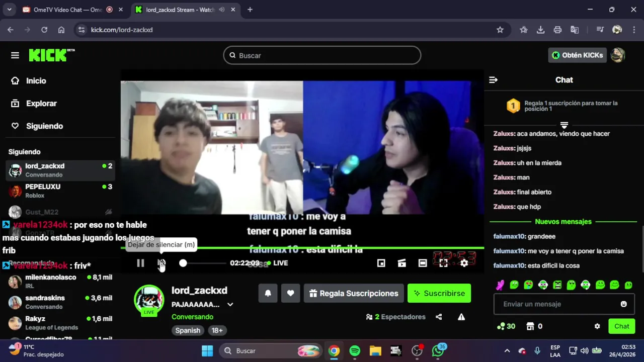Click the clip creation icon in player

pyautogui.click(x=402, y=263)
